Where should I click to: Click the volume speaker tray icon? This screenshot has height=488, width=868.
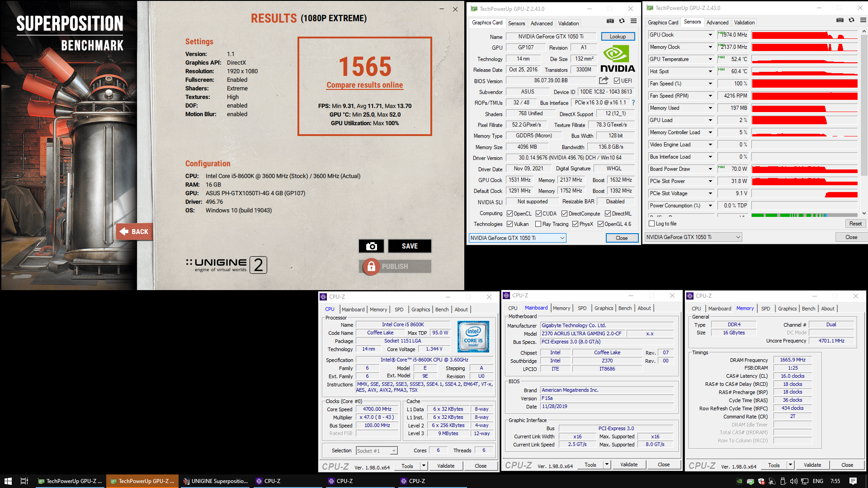point(793,481)
